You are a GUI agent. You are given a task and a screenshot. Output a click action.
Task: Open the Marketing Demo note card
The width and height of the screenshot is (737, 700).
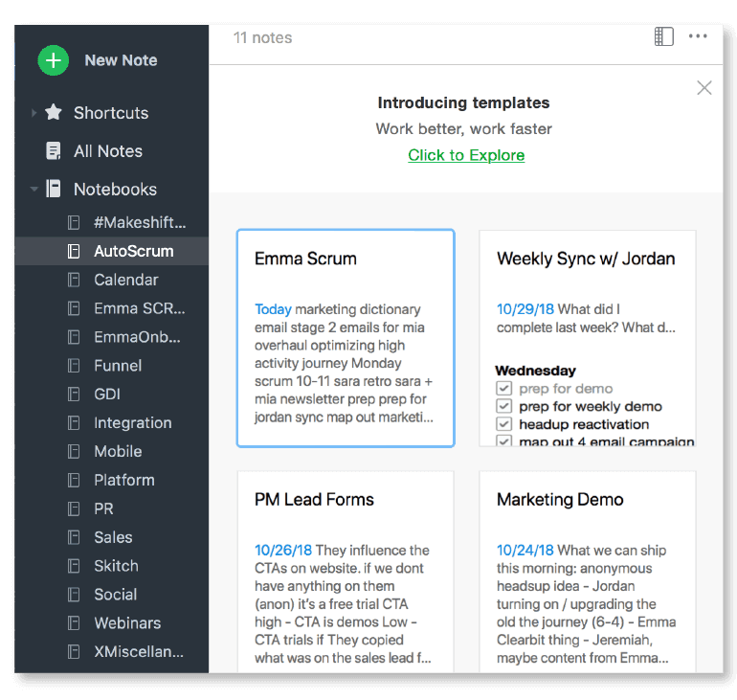[x=587, y=570]
